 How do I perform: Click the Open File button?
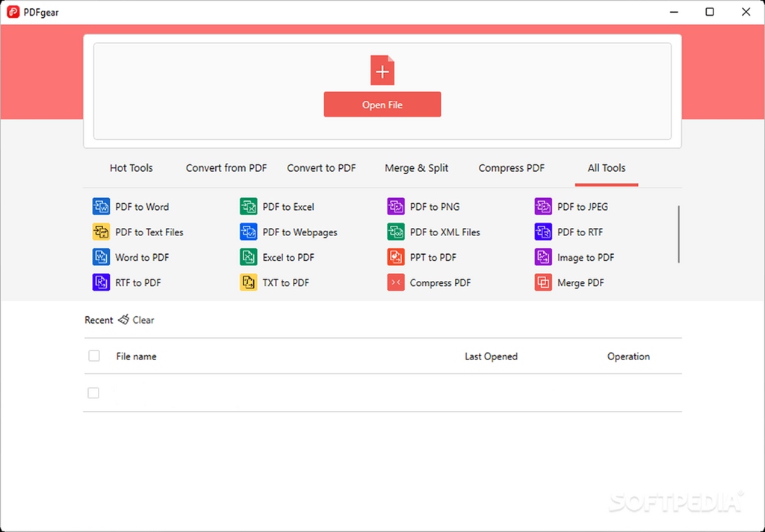point(382,105)
